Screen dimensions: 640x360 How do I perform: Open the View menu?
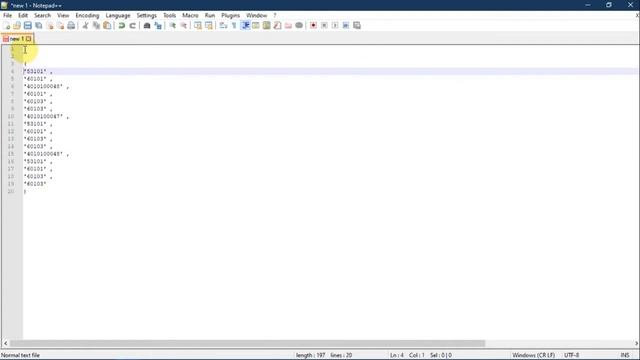coord(63,16)
